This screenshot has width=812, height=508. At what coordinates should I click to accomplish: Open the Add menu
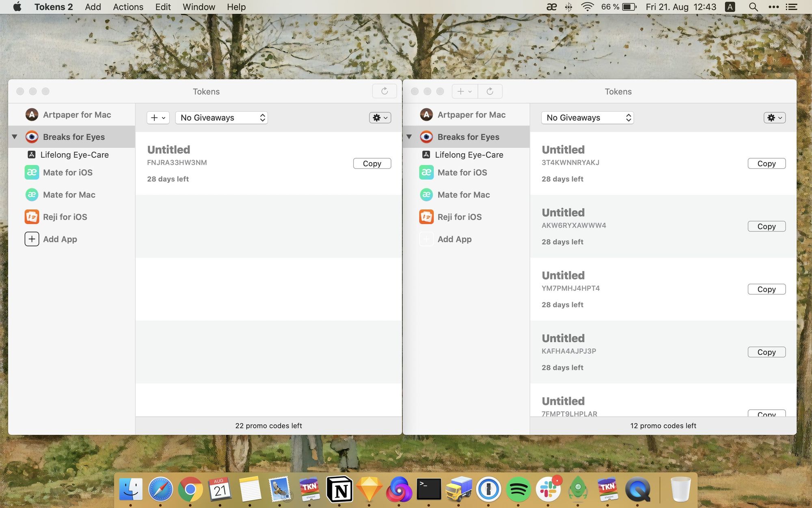pos(93,7)
